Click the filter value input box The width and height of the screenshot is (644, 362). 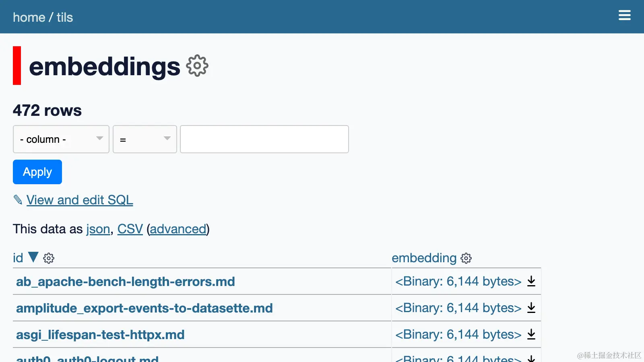pos(264,139)
